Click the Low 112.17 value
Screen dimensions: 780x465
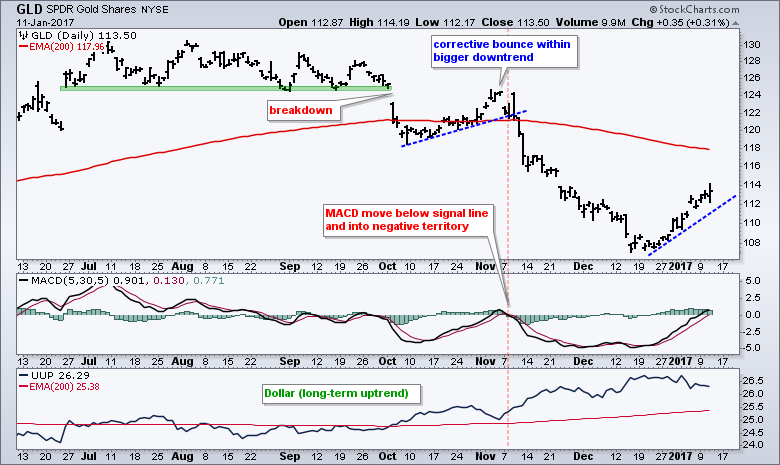coord(443,22)
